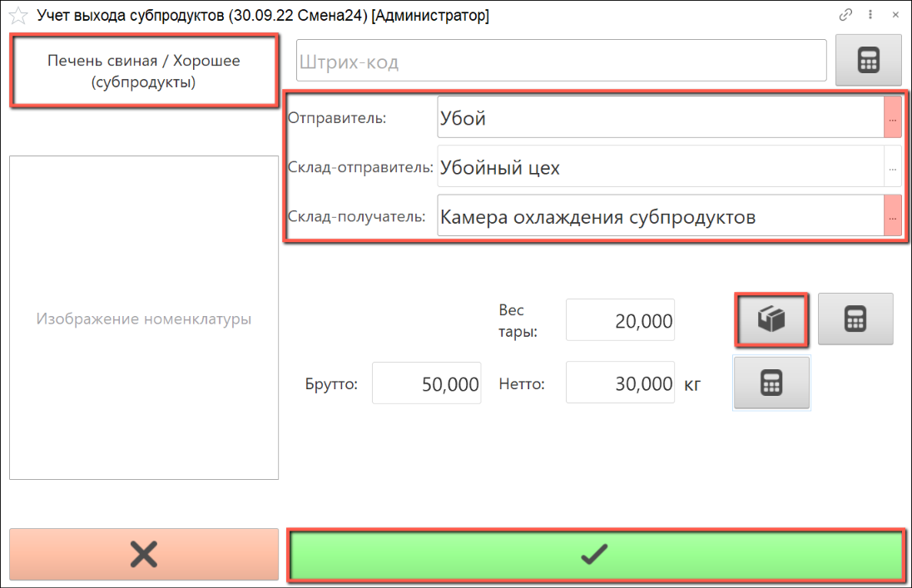This screenshot has height=588, width=912.
Task: Open calculator beside tare weight field
Action: [x=855, y=319]
